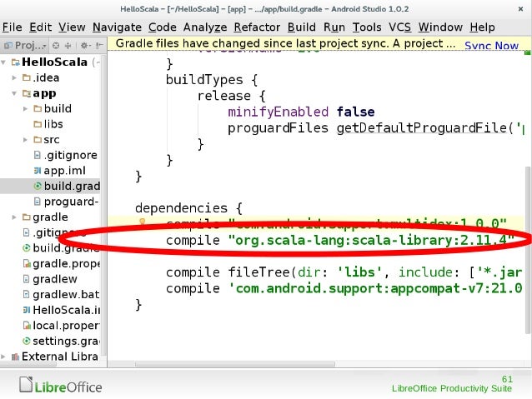Click the minifyEnabled line in editor
This screenshot has height=399, width=532.
coord(301,112)
